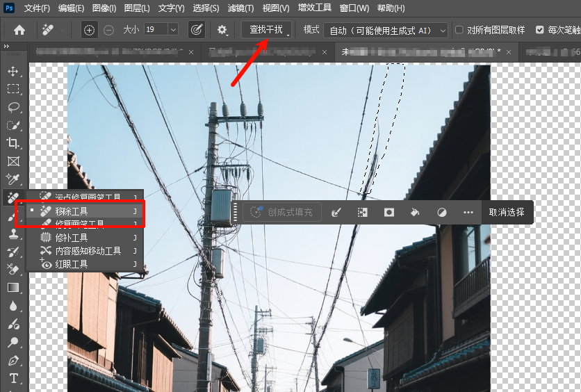Select the Pen tool
Screen dimensions: 581x392
click(x=13, y=360)
